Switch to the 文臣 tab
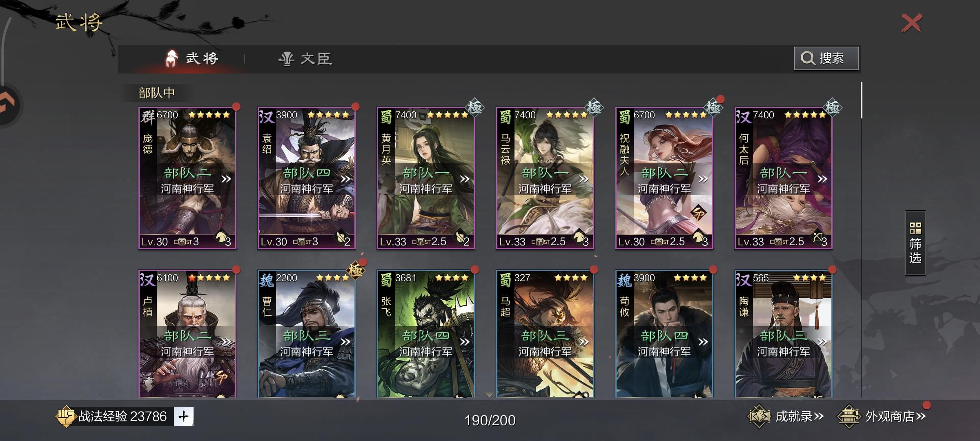Image resolution: width=980 pixels, height=441 pixels. (x=305, y=58)
